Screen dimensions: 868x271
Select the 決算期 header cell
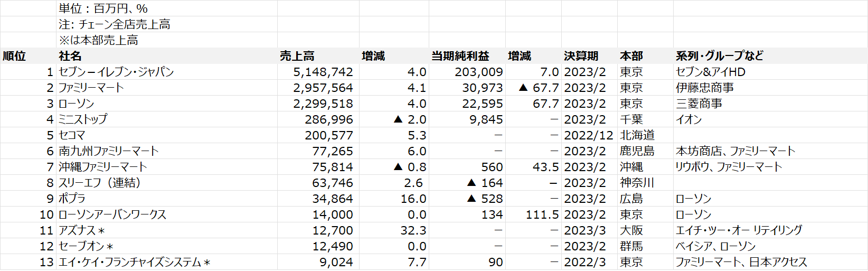tap(581, 56)
